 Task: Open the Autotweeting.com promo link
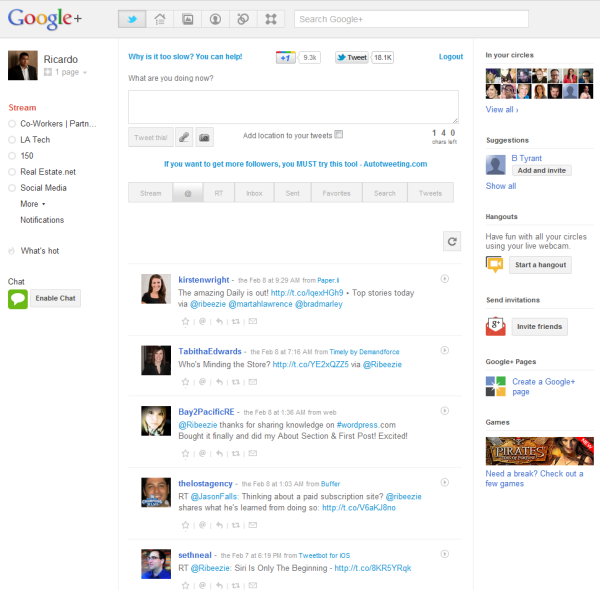point(295,164)
